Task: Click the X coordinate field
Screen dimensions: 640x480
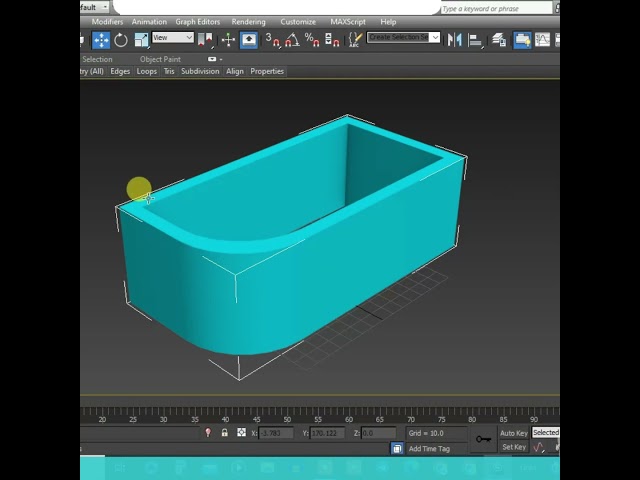Action: tap(276, 433)
